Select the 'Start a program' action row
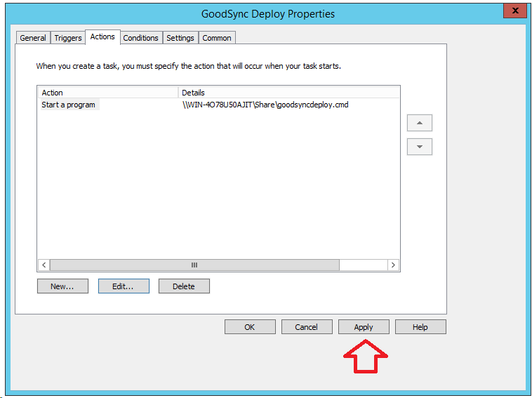Screen dimensions: 532x398 click(218, 105)
